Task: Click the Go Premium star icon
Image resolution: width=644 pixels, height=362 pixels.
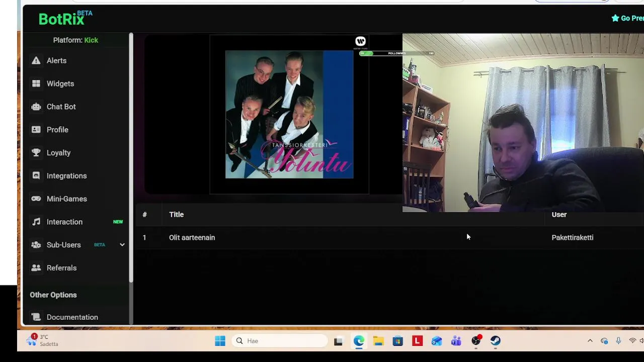Action: tap(615, 18)
